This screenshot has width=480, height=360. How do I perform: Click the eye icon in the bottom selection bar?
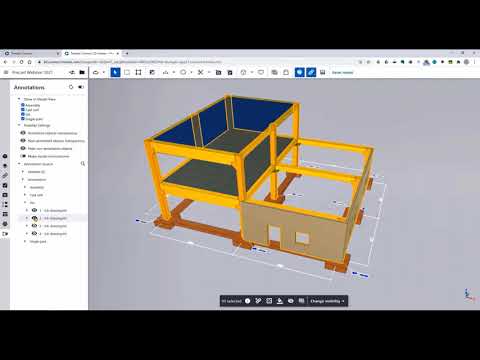pos(291,301)
